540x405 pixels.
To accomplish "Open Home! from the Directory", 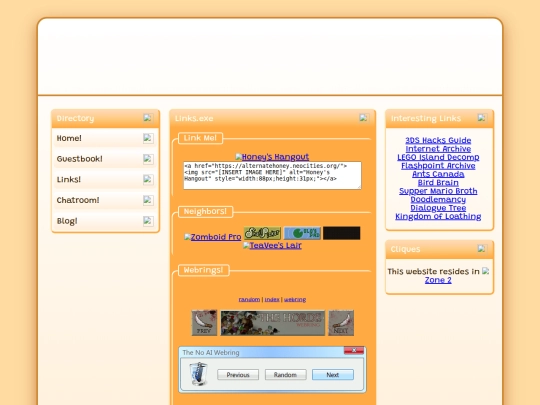I will (x=69, y=138).
